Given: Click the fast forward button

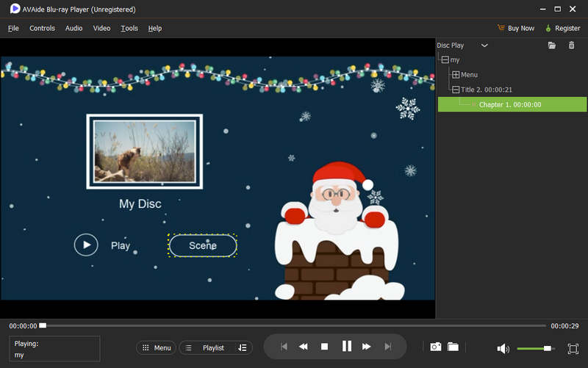Looking at the screenshot, I should click(x=366, y=347).
